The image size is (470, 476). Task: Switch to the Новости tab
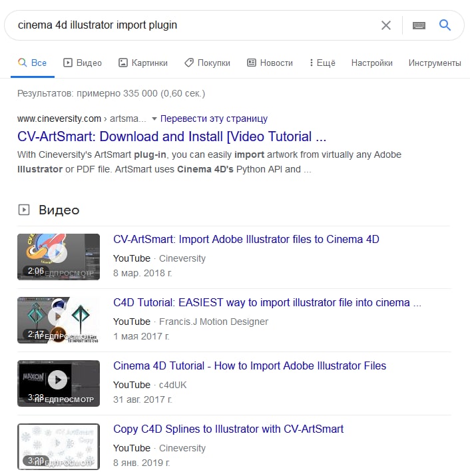pos(270,63)
